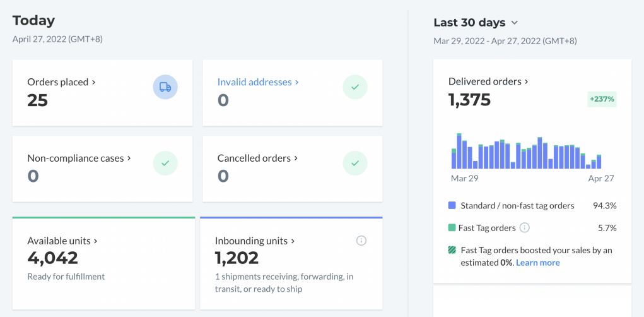Screen dimensions: 644x317
Task: Click the blue Standard orders legend swatch
Action: pos(452,206)
